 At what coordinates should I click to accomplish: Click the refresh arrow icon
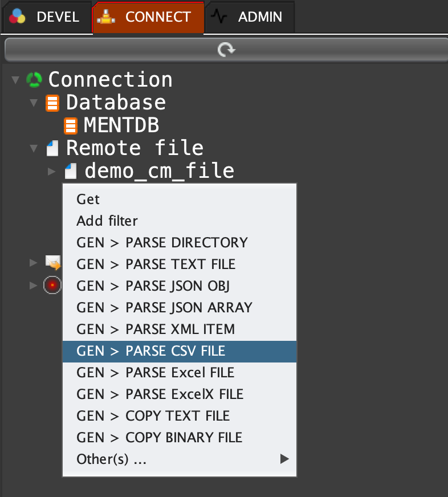[226, 50]
